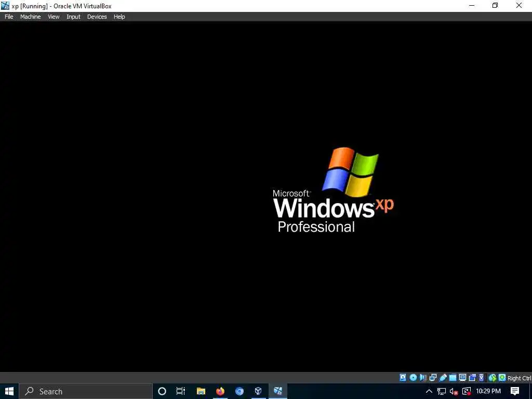This screenshot has width=532, height=399.
Task: Click the shared folders status icon
Action: (x=453, y=378)
